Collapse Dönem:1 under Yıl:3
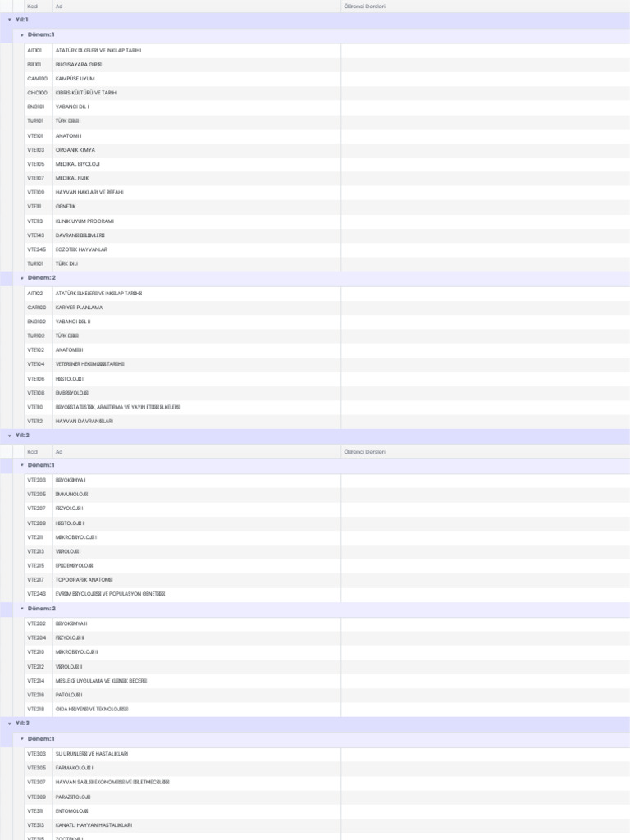This screenshot has height=840, width=630. pyautogui.click(x=22, y=739)
